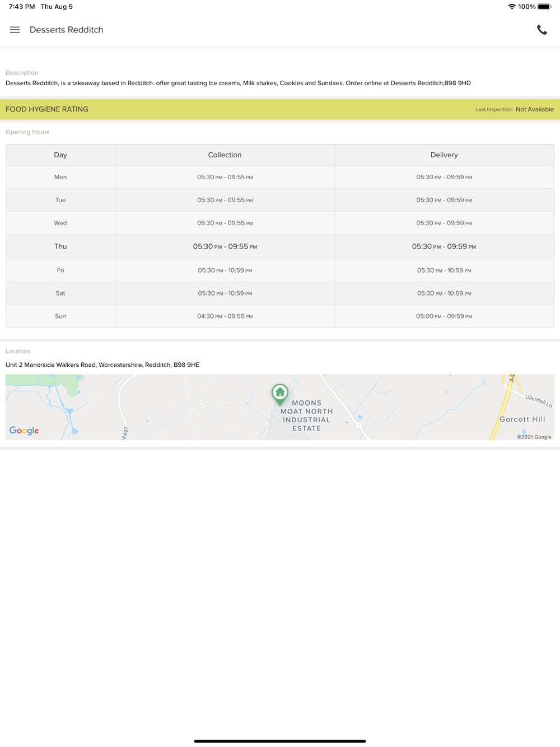Screen dimensions: 560x747
Task: Click Moons Moat North Industrial Estate label
Action: click(306, 415)
